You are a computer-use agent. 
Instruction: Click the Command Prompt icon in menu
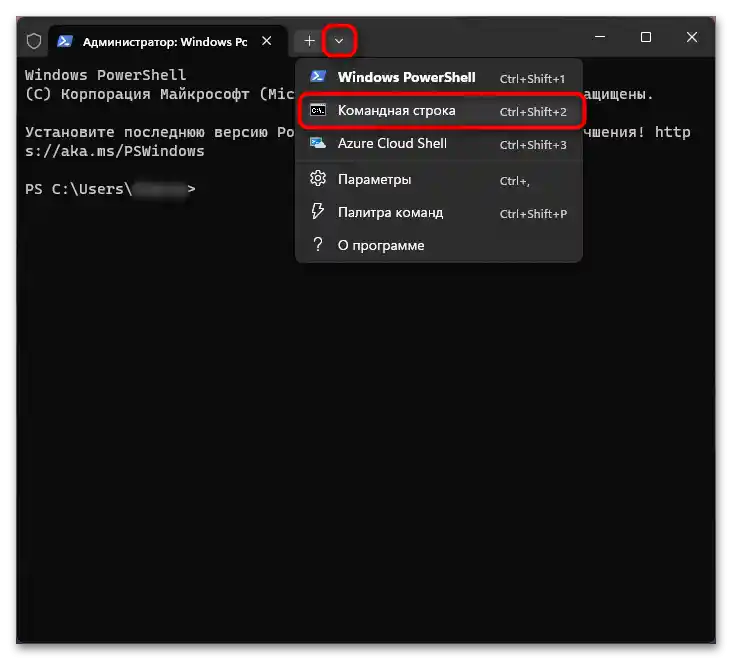click(318, 111)
